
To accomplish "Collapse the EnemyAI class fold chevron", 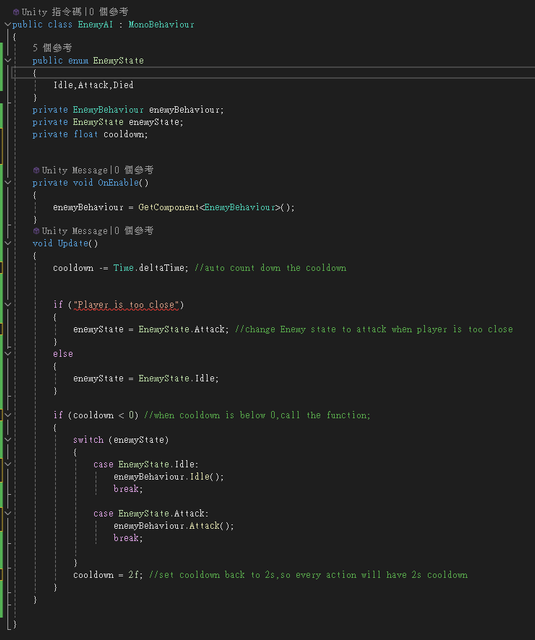I will [x=7, y=24].
